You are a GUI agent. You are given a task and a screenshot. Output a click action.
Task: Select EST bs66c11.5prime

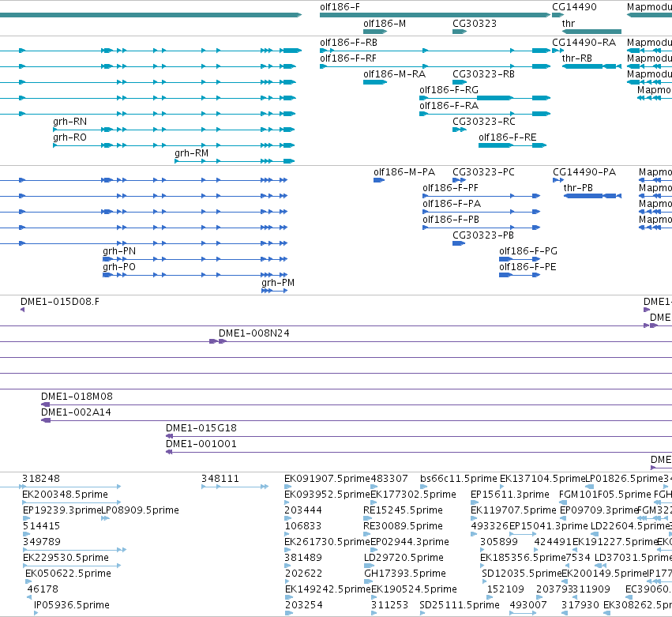424,487
